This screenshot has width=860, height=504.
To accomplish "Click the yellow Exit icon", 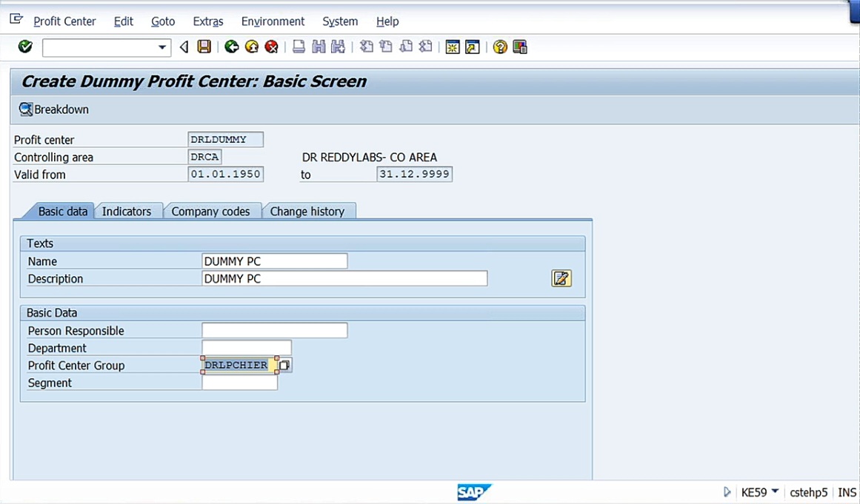I will (x=252, y=47).
